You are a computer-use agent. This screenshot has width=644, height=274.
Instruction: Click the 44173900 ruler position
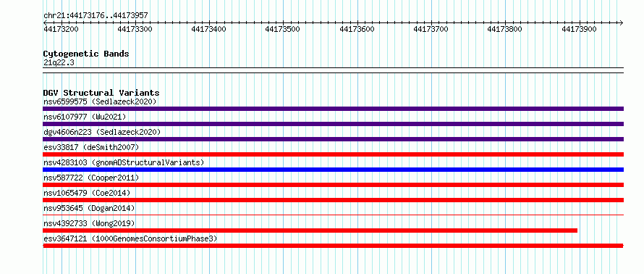click(x=579, y=29)
